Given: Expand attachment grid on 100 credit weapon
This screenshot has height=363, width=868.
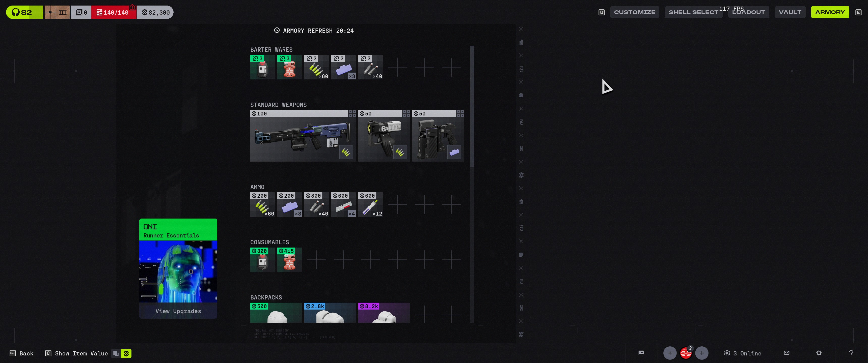Looking at the screenshot, I should 352,113.
